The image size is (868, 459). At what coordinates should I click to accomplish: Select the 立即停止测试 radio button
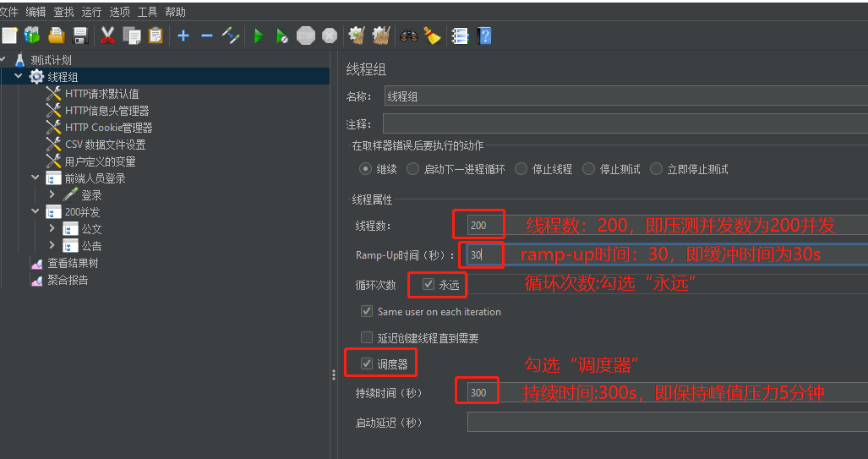pyautogui.click(x=656, y=169)
